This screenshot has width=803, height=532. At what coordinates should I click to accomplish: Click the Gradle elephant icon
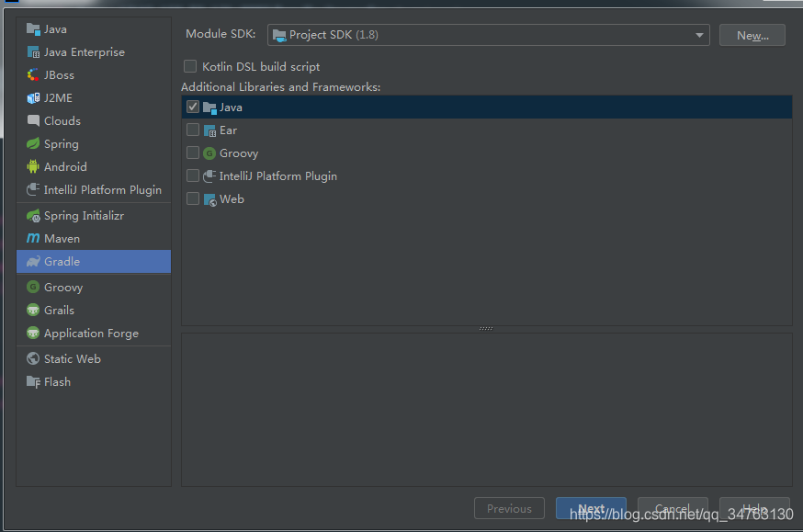point(33,262)
